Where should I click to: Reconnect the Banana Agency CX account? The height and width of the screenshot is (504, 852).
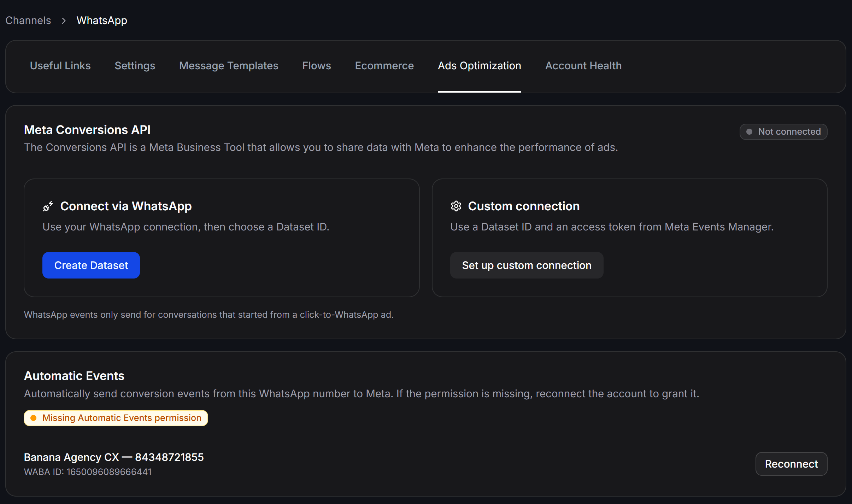point(791,464)
